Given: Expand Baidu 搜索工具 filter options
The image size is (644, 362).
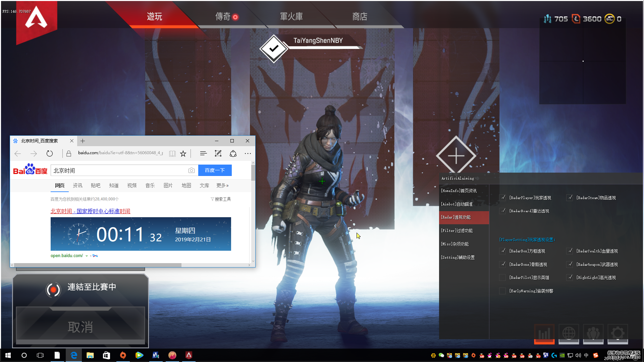Looking at the screenshot, I should [x=221, y=199].
